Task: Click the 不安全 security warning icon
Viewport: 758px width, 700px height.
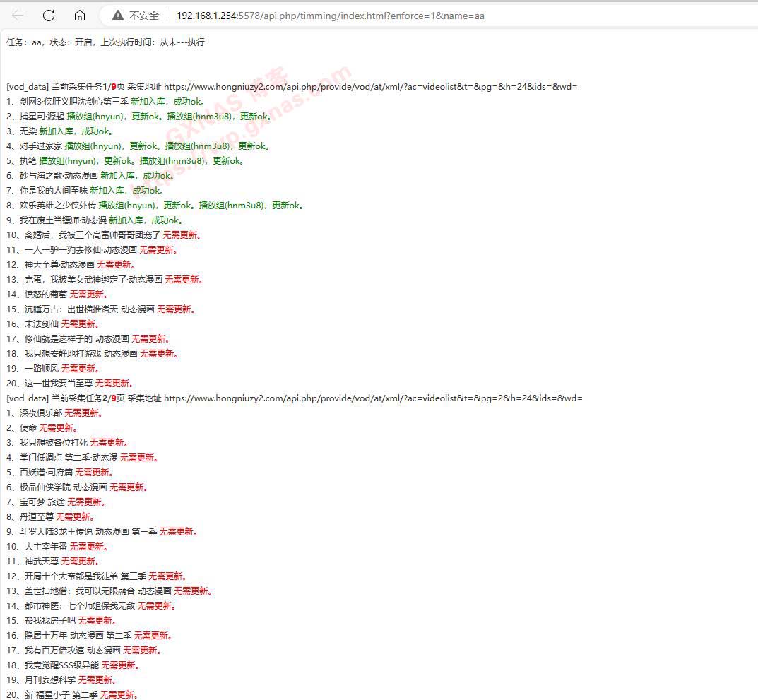Action: [x=117, y=16]
